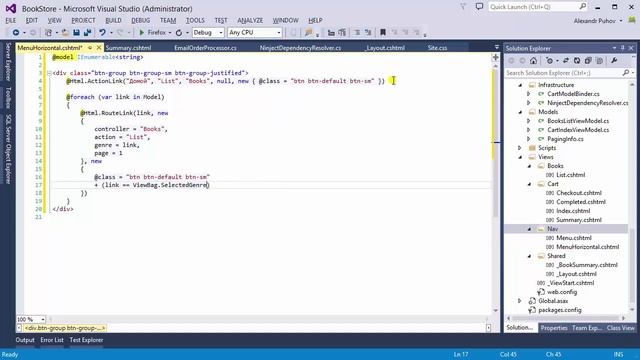The image size is (640, 360).
Task: Open the Toolbox side tab
Action: pos(8,98)
